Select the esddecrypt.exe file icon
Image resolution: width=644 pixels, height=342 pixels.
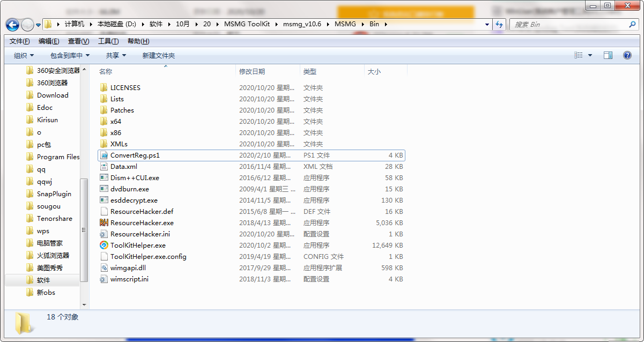[104, 200]
